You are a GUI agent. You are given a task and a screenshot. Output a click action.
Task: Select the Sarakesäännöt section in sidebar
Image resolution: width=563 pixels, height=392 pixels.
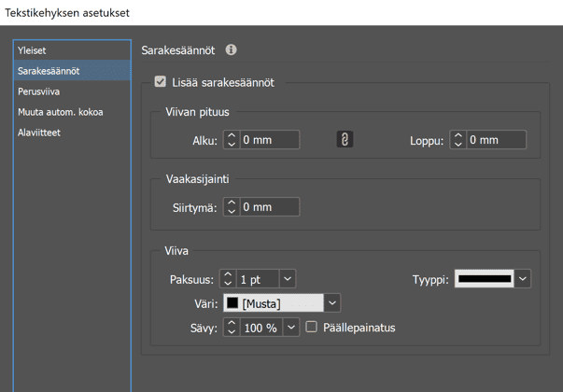72,71
